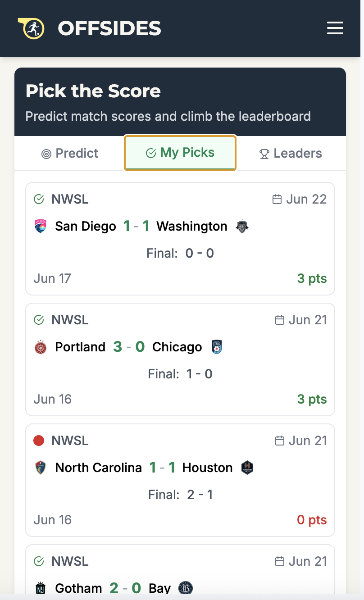Open the San Diego vs Washington pick card
The height and width of the screenshot is (600, 364).
pos(180,239)
